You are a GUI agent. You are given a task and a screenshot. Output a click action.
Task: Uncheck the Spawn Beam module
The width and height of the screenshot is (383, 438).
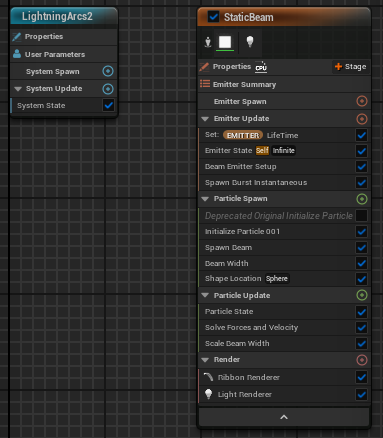point(361,247)
